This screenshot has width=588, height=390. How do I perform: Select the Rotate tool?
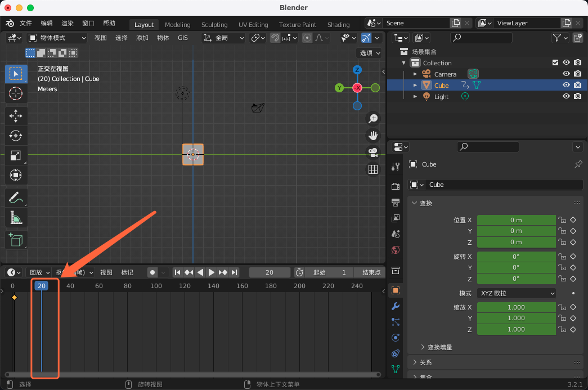16,135
